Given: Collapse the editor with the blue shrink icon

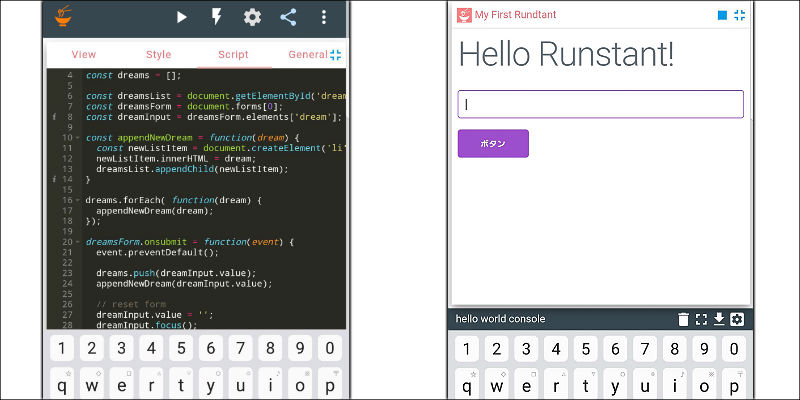Looking at the screenshot, I should click(336, 55).
